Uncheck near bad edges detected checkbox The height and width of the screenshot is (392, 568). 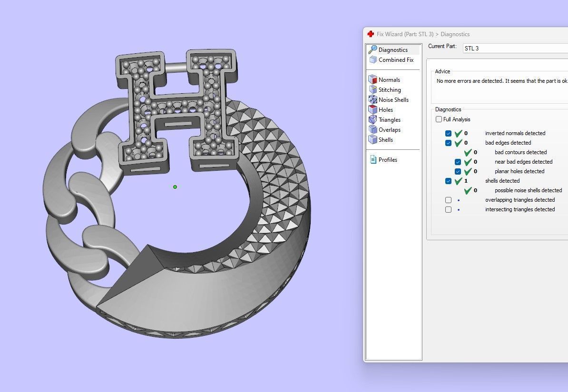point(458,162)
